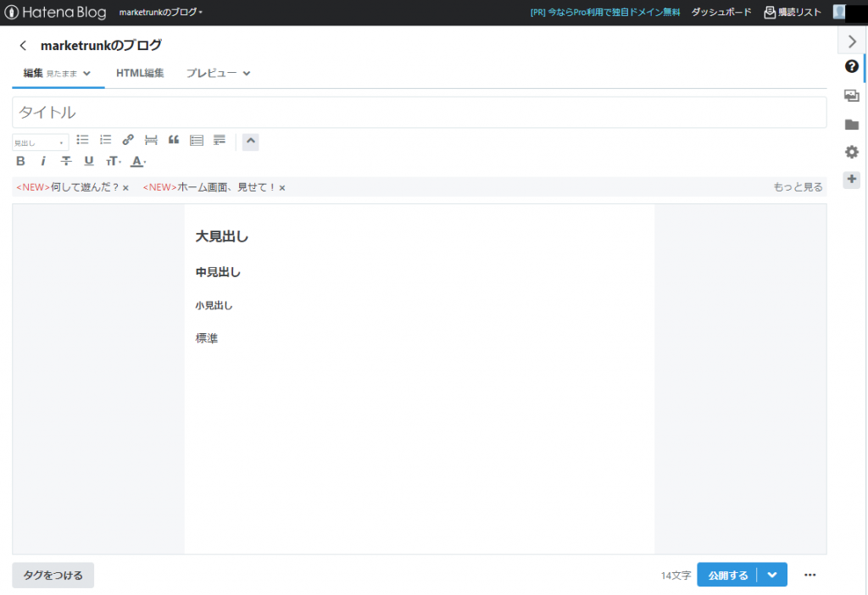Open the text color picker
Screen dimensions: 868x595
click(138, 161)
